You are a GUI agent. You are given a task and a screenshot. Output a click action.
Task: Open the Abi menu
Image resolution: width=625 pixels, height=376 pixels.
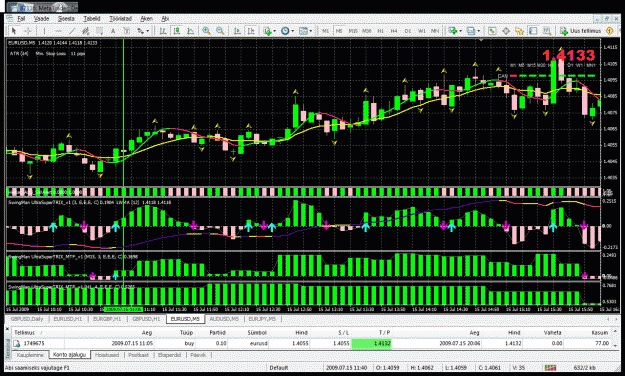(x=165, y=18)
